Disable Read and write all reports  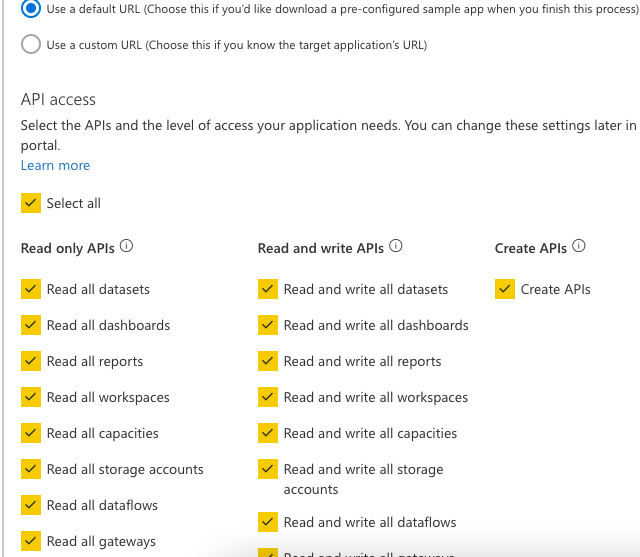click(x=268, y=361)
